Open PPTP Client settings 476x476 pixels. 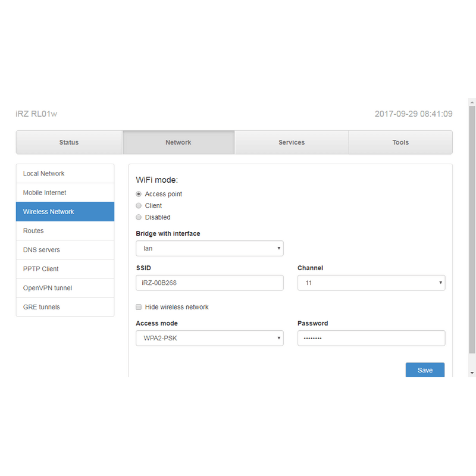click(x=65, y=269)
